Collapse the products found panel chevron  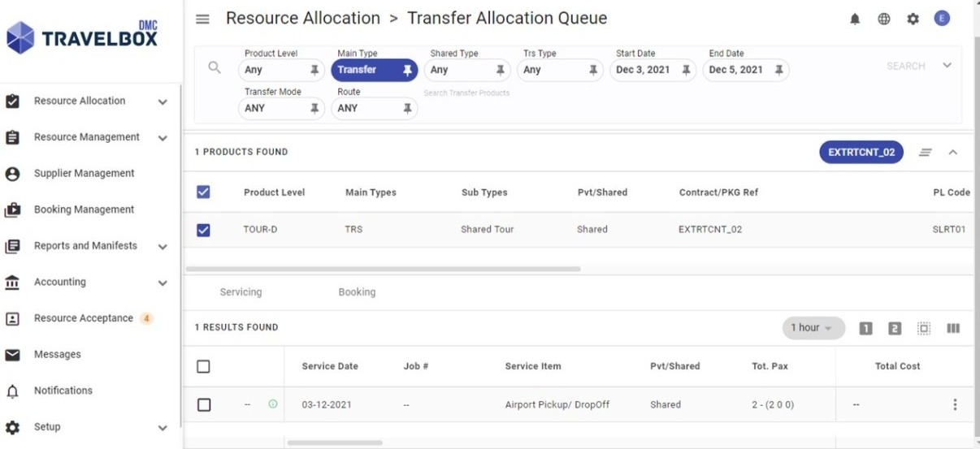tap(953, 153)
